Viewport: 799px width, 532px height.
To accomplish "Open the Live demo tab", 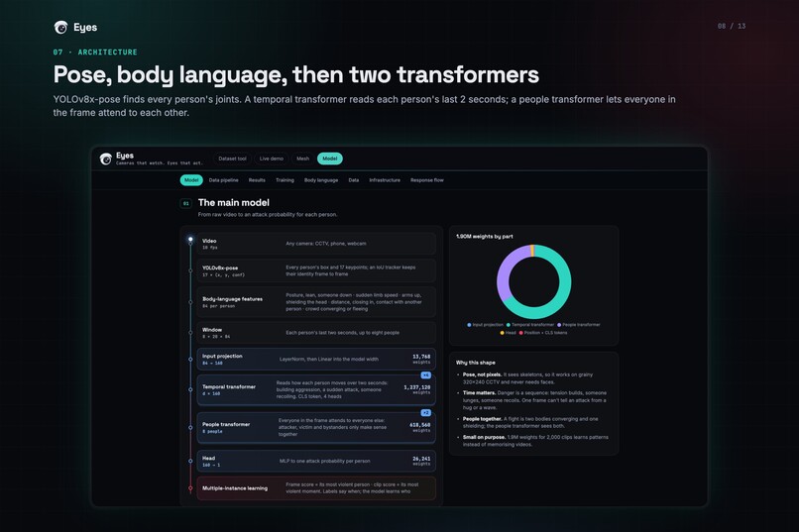I will pyautogui.click(x=271, y=159).
